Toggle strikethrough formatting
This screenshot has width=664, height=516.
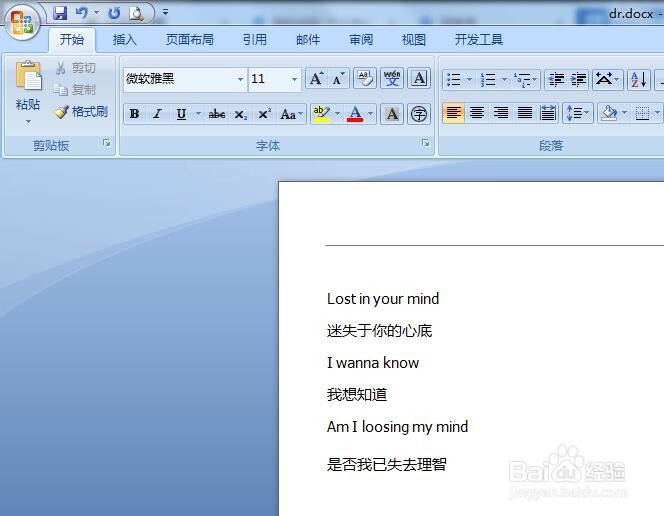point(216,114)
